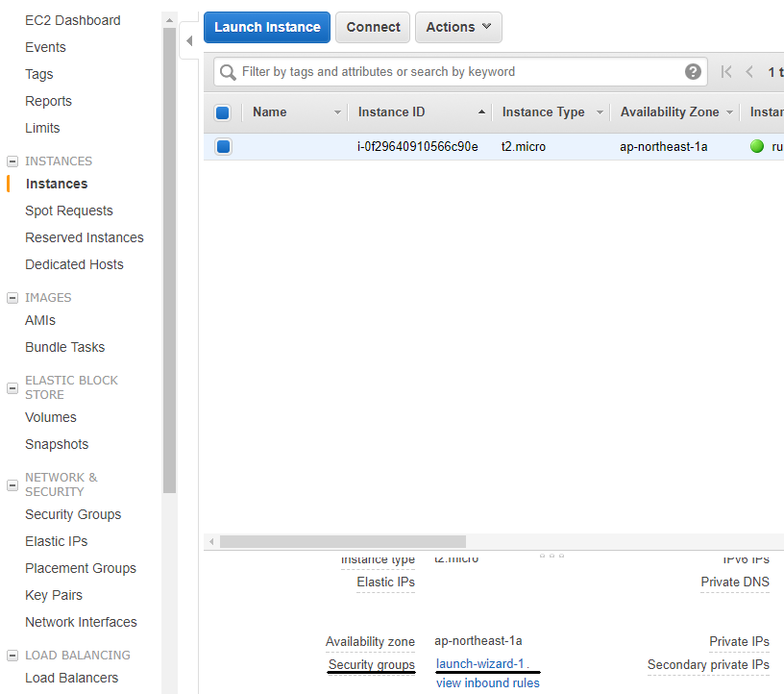Click instance ID i-0f29640910566c90e cell

point(418,147)
